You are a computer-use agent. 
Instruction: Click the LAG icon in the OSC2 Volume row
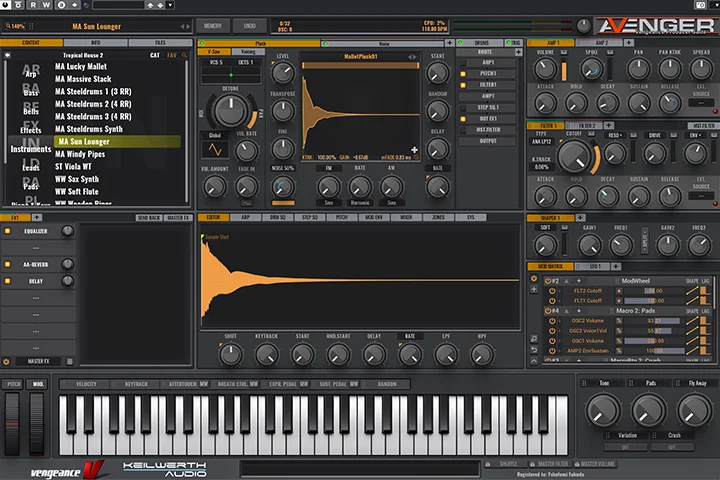coord(704,321)
